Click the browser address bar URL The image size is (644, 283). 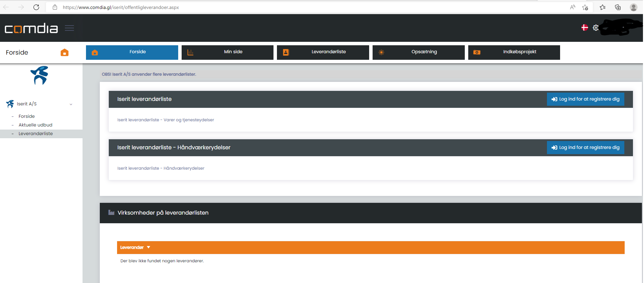point(121,7)
